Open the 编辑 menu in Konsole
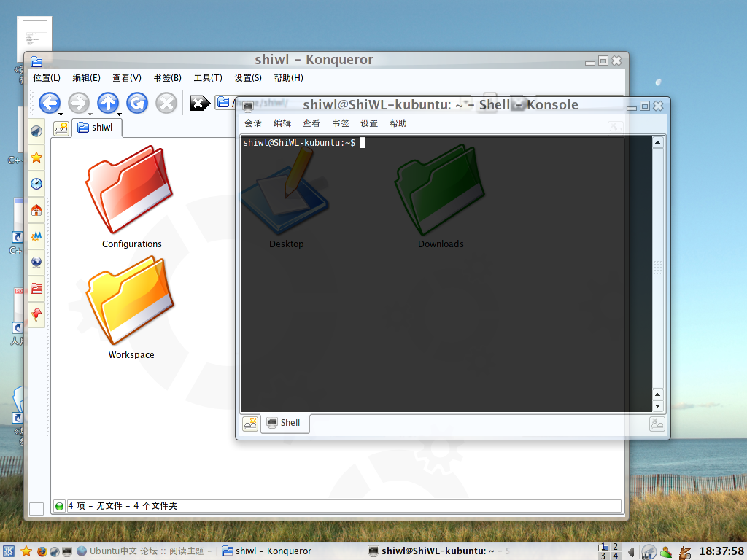Viewport: 747px width, 560px height. 282,123
